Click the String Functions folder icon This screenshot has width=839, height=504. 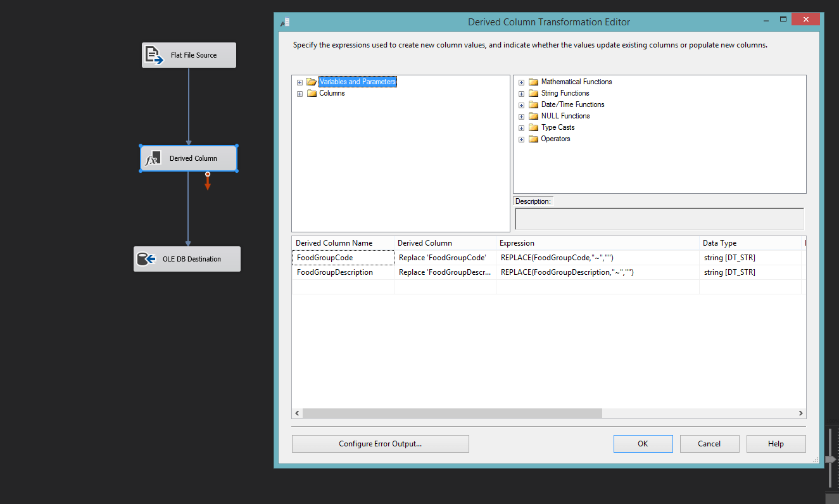click(x=533, y=93)
